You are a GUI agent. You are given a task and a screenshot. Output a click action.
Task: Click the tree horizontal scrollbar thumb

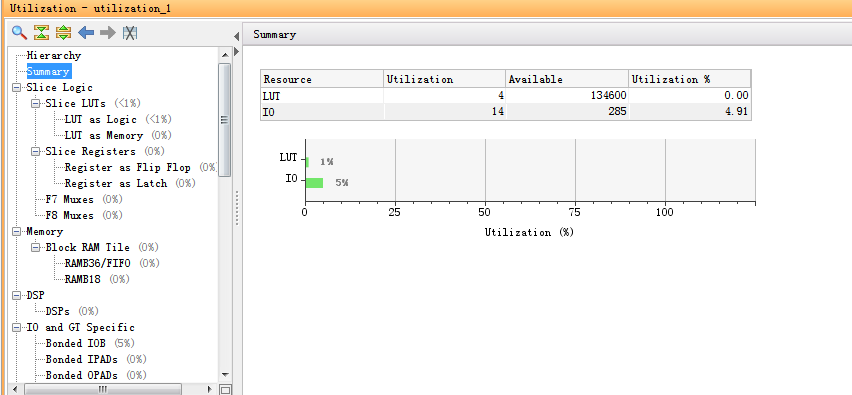(103, 389)
